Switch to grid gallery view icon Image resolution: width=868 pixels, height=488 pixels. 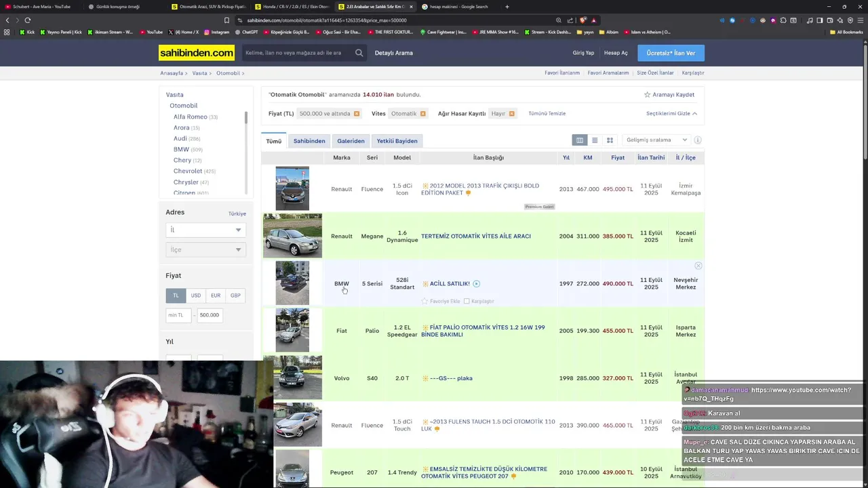click(x=610, y=140)
